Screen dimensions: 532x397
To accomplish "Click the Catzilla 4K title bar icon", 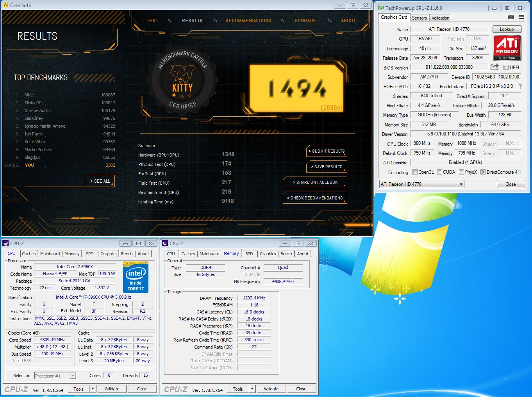I will pyautogui.click(x=5, y=5).
